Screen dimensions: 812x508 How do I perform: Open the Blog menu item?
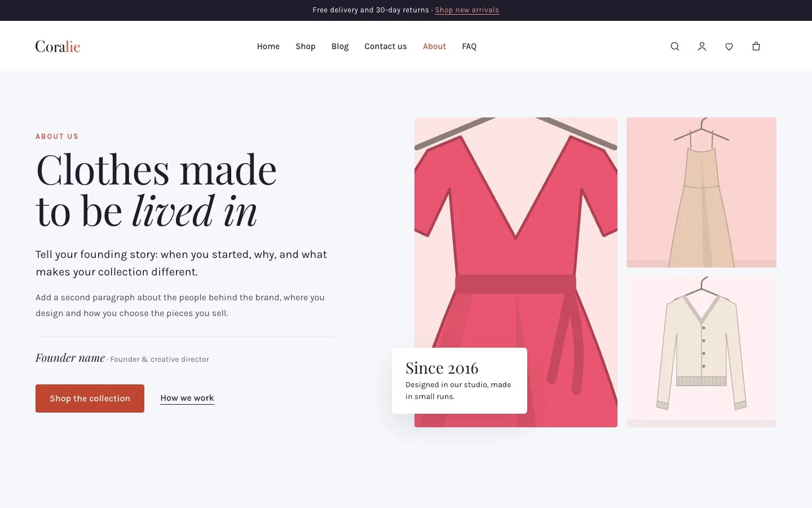[x=340, y=46]
